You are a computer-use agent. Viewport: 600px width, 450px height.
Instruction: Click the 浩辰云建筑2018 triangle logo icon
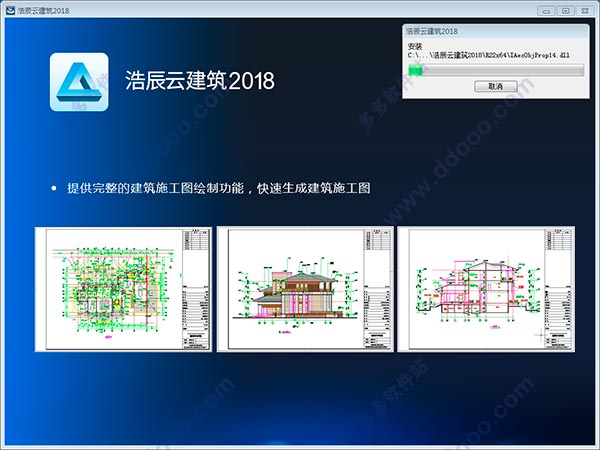[79, 82]
